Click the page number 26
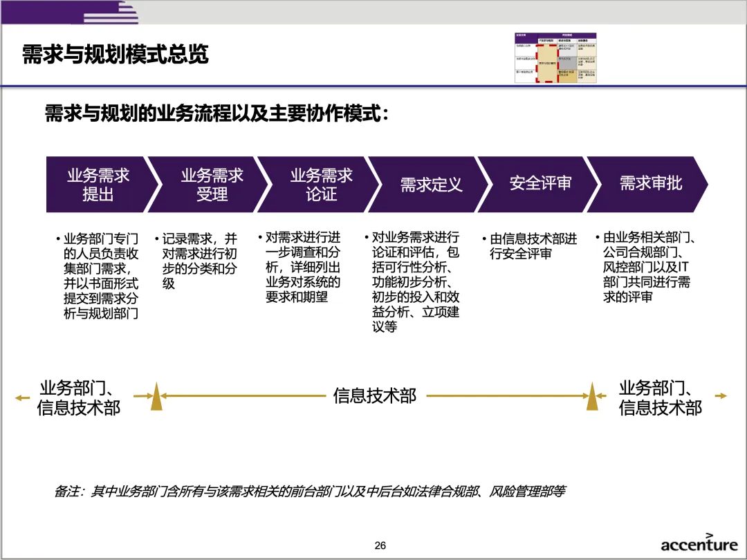 point(380,545)
